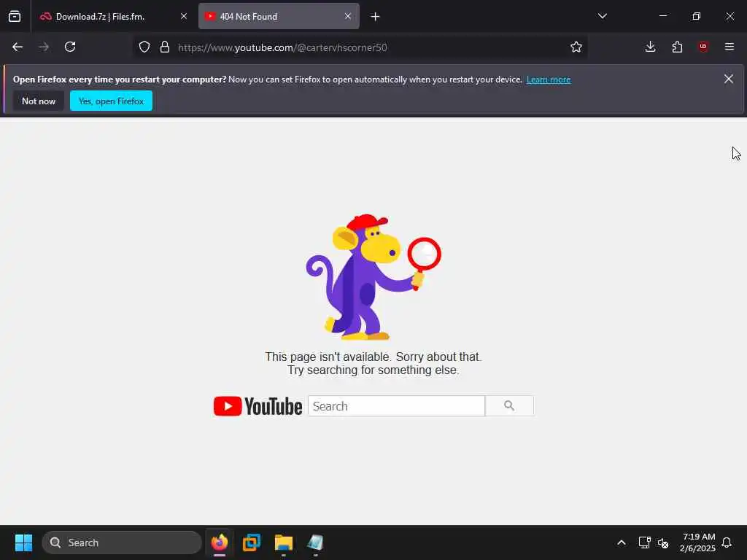Viewport: 747px width, 560px height.
Task: Click the monkey with magnifying glass image
Action: coord(373,276)
